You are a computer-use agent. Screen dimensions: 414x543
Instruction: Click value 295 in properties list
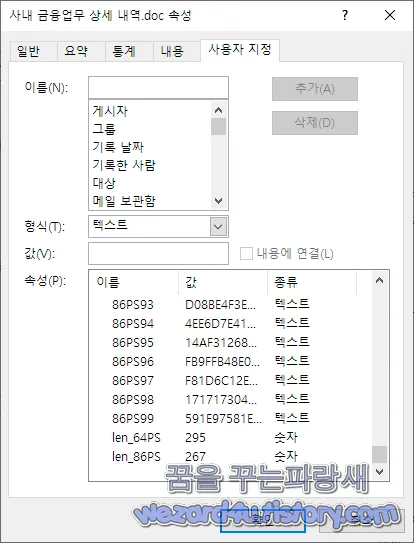tap(195, 438)
